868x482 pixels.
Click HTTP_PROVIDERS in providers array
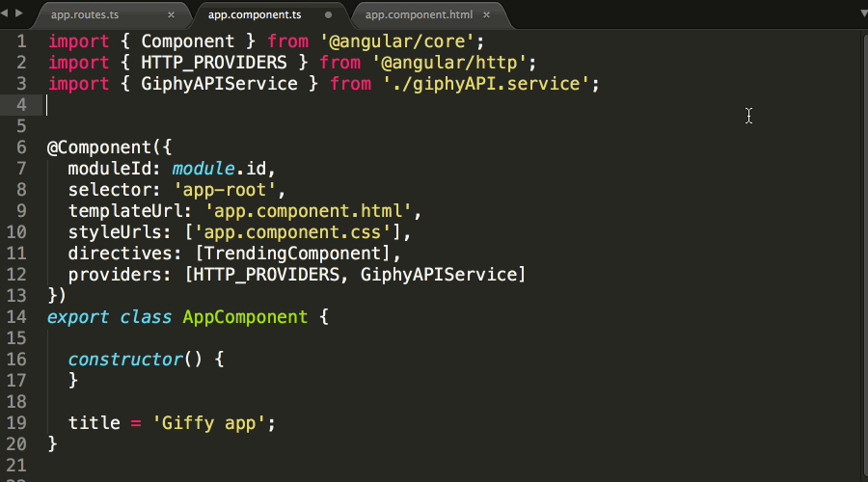pos(266,275)
